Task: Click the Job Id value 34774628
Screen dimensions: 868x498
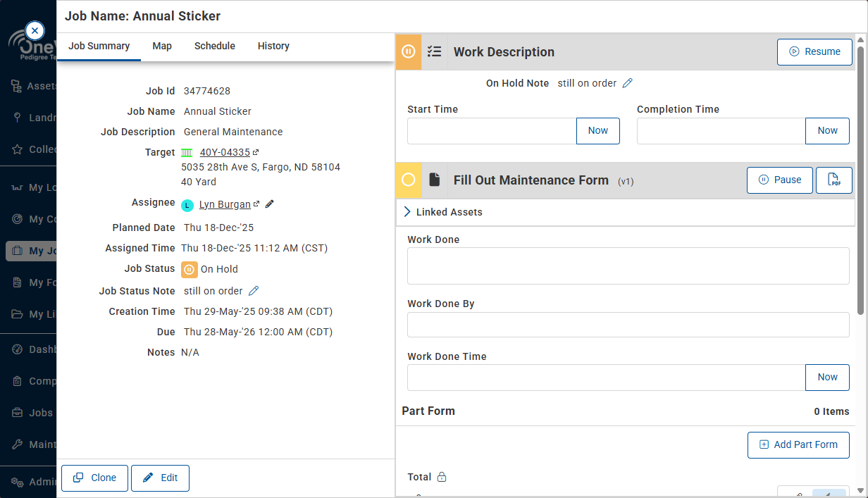Action: pyautogui.click(x=207, y=91)
